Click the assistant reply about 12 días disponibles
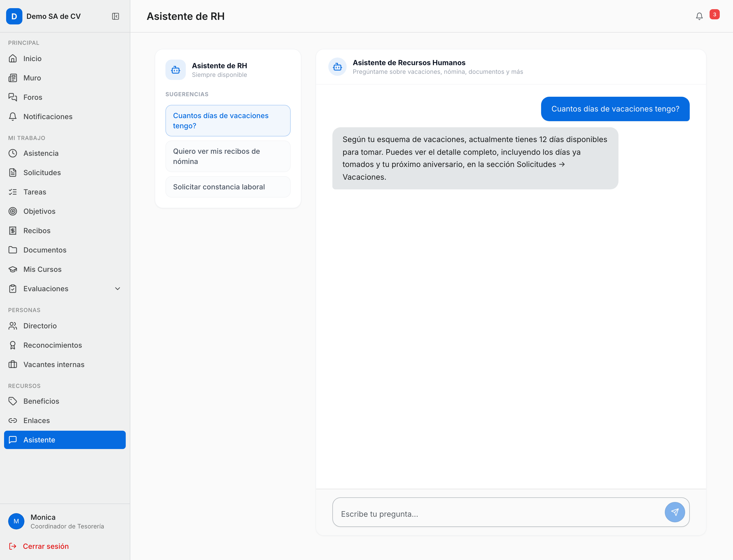The width and height of the screenshot is (733, 560). (x=475, y=158)
